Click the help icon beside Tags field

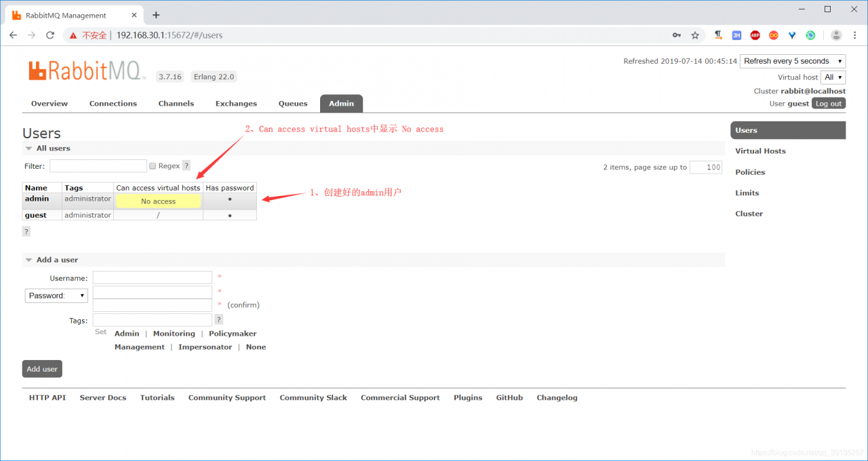[219, 319]
